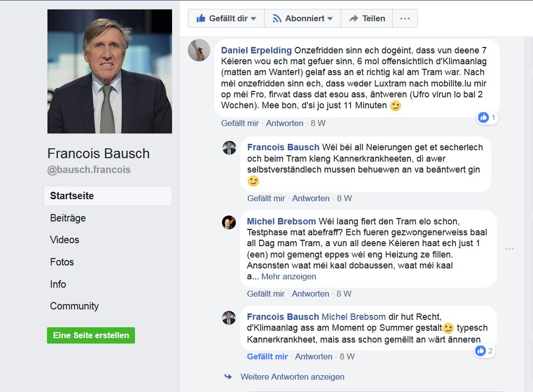Open the 'Abonniert' dropdown
Viewport: 533px width, 392px height.
point(303,18)
